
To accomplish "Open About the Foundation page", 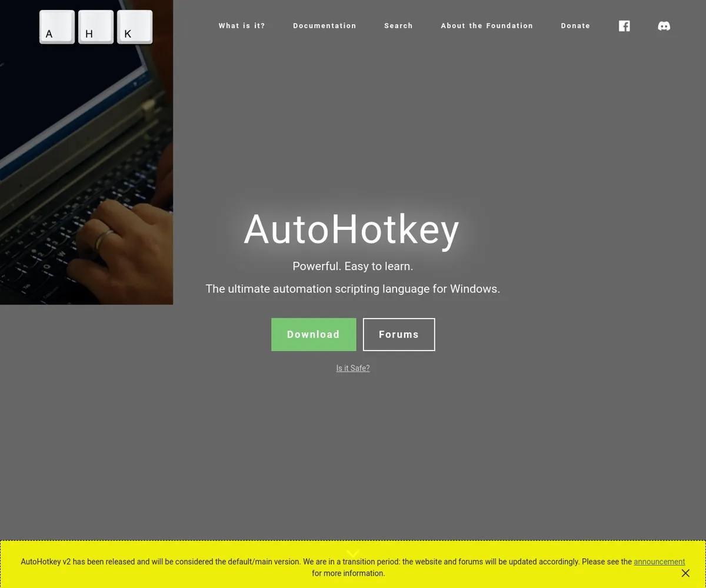I will 487,26.
